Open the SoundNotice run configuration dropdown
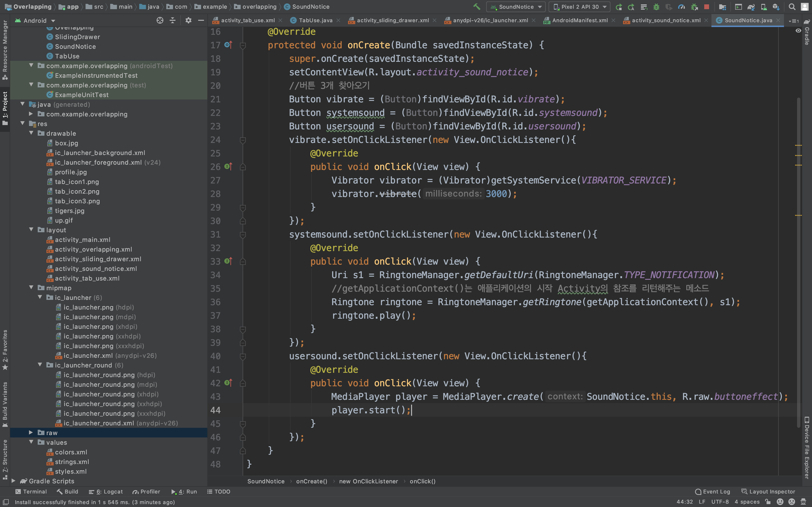The width and height of the screenshot is (812, 507). pyautogui.click(x=516, y=7)
